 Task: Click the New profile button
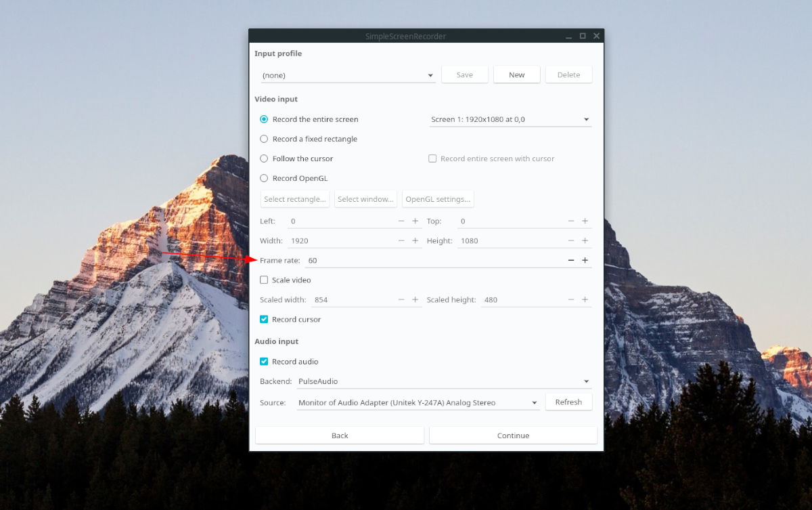517,75
